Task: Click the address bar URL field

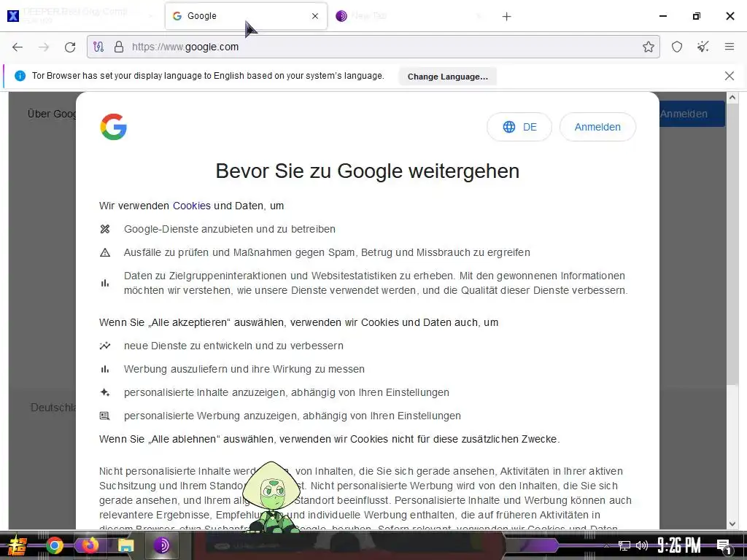Action: pos(373,47)
